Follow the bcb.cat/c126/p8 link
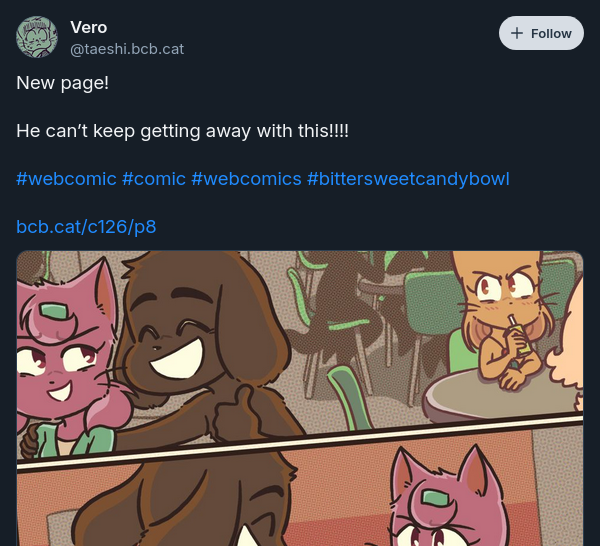Image resolution: width=600 pixels, height=546 pixels. [86, 227]
